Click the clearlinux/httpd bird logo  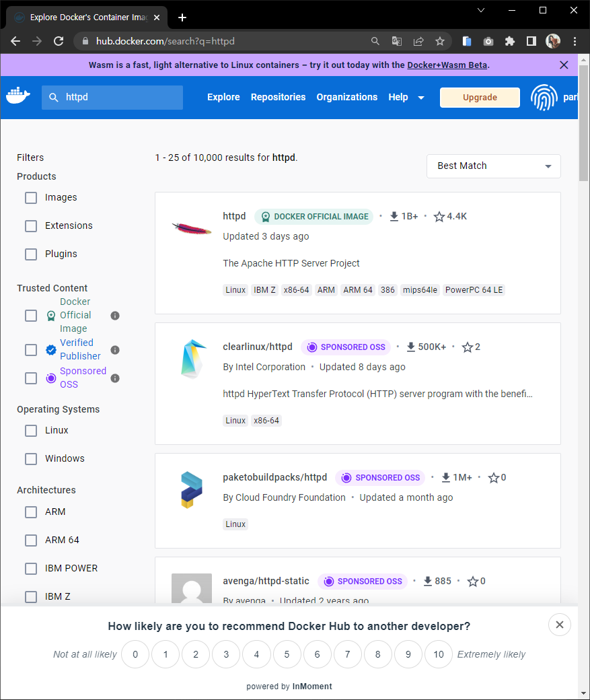193,359
